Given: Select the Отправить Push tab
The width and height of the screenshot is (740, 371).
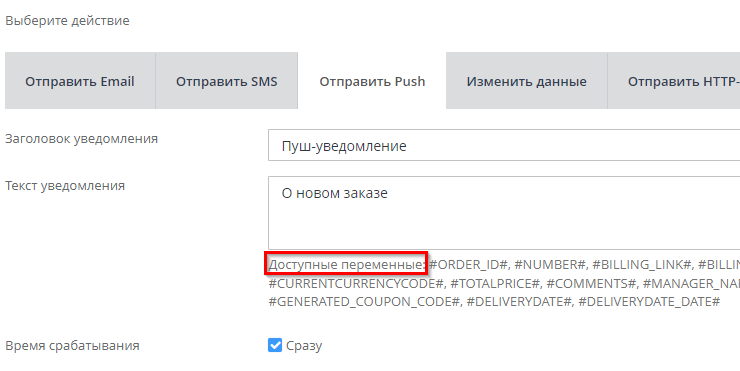Looking at the screenshot, I should tap(372, 81).
